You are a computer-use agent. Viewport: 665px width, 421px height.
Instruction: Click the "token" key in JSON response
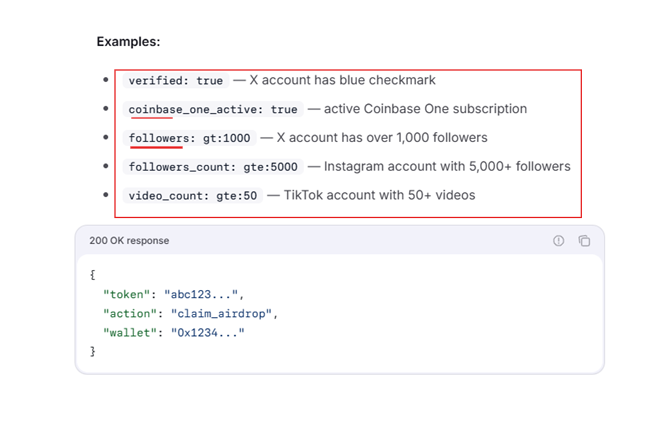tap(126, 294)
